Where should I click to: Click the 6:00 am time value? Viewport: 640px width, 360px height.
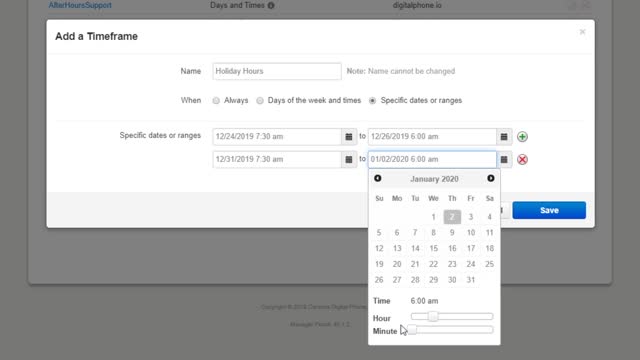point(424,301)
